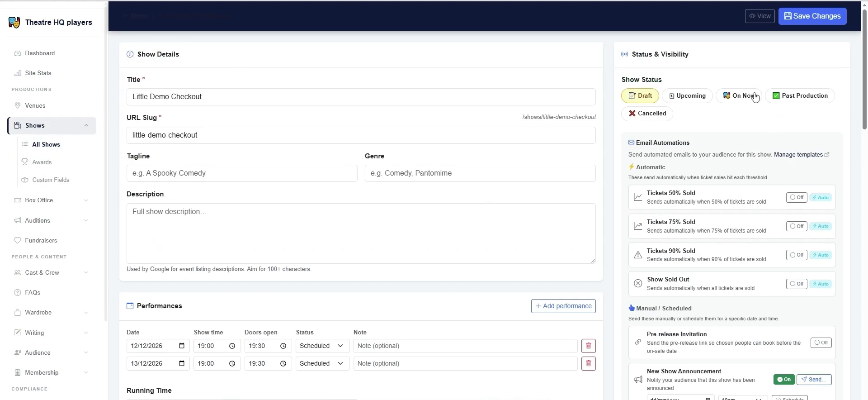The height and width of the screenshot is (400, 868).
Task: Open Status dropdown for 13/12/2026 performance
Action: (x=322, y=363)
